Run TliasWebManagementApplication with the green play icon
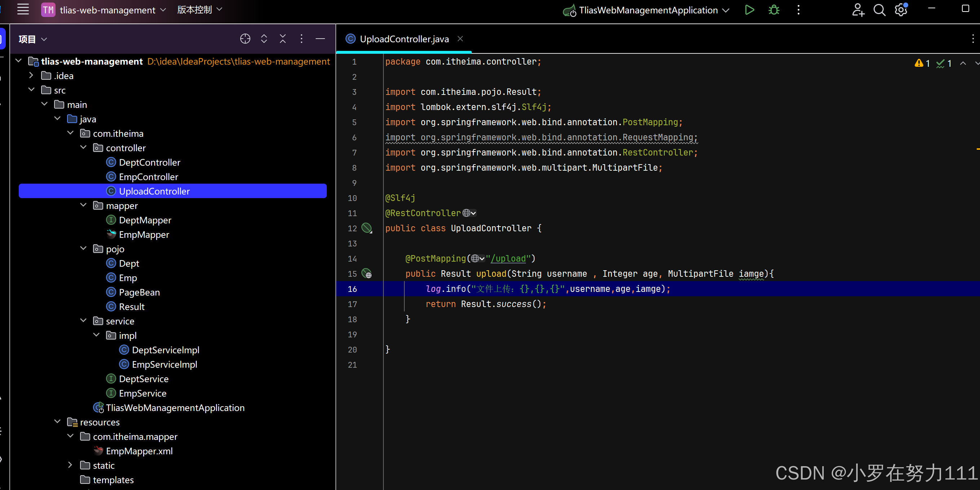Viewport: 980px width, 490px height. [x=749, y=10]
